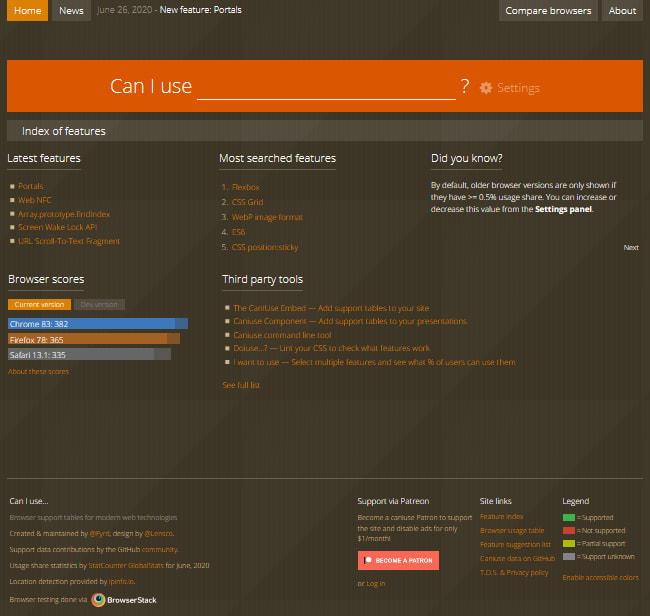The width and height of the screenshot is (650, 616).
Task: Open Browser usage table link
Action: (x=512, y=531)
